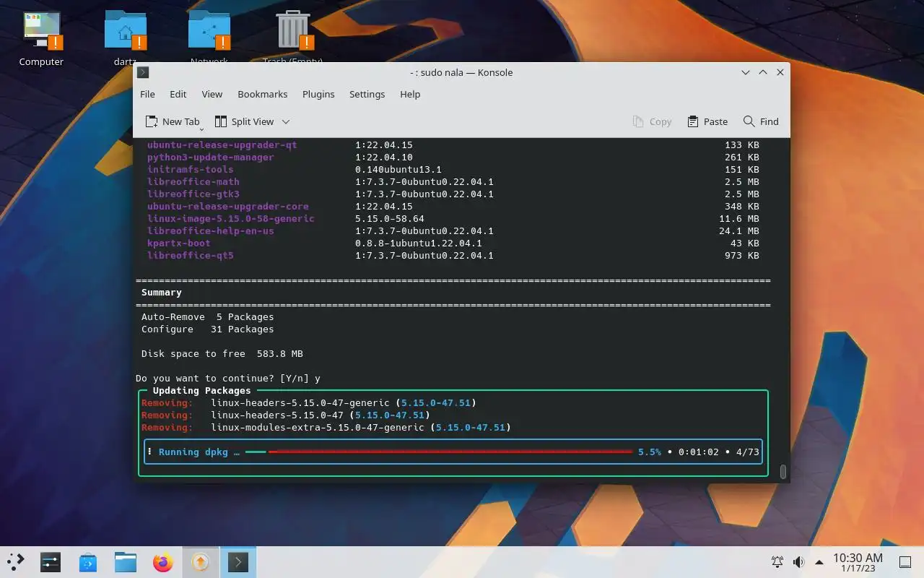Switch to the update manager taskbar entry
This screenshot has height=578, width=924.
pos(201,562)
